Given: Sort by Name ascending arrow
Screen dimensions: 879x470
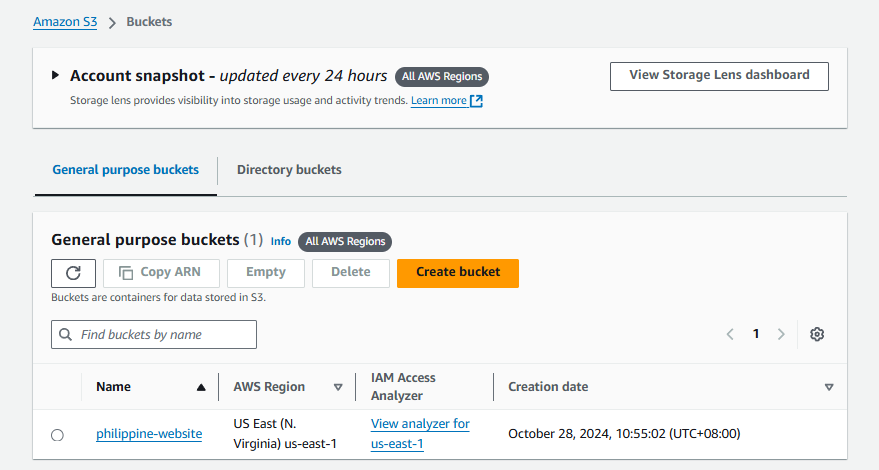Looking at the screenshot, I should [201, 387].
